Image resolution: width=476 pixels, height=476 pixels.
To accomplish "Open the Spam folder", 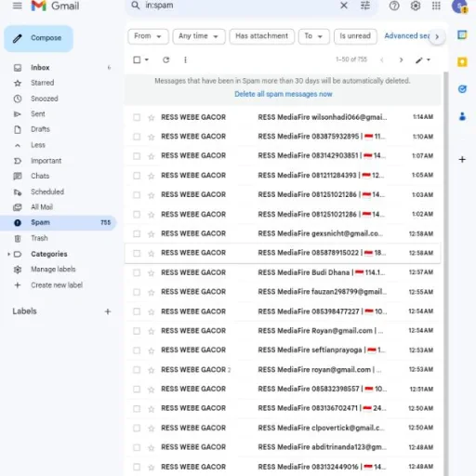I will click(x=58, y=222).
